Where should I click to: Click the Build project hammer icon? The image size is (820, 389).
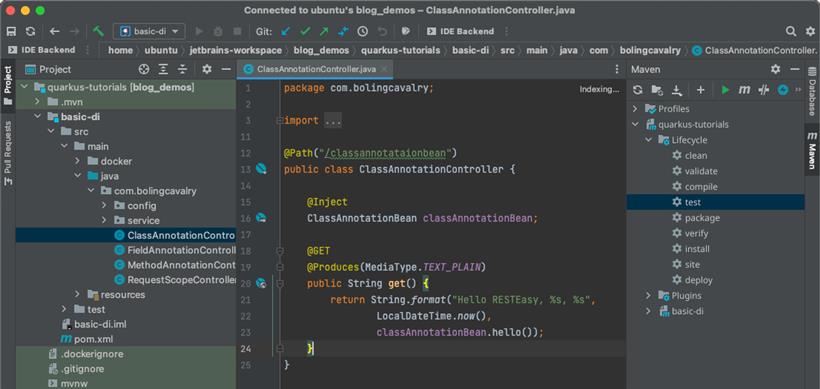[98, 31]
